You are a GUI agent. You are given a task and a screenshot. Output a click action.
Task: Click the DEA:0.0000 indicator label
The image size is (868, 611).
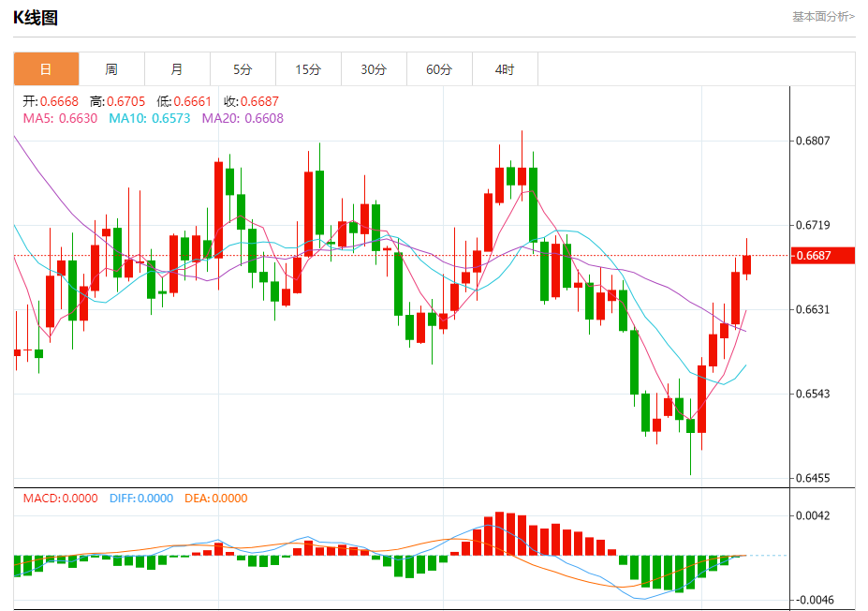tap(216, 498)
